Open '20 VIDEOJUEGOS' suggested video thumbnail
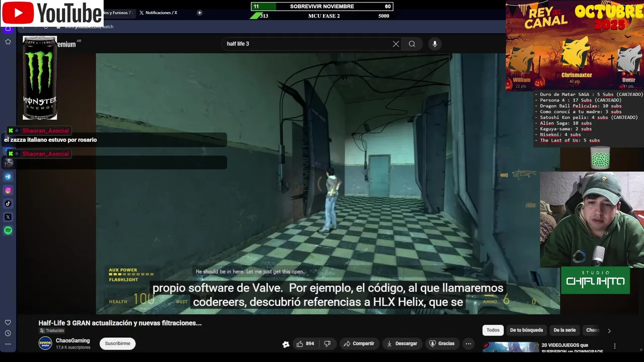Viewport: 644px width, 362px height. click(510, 347)
